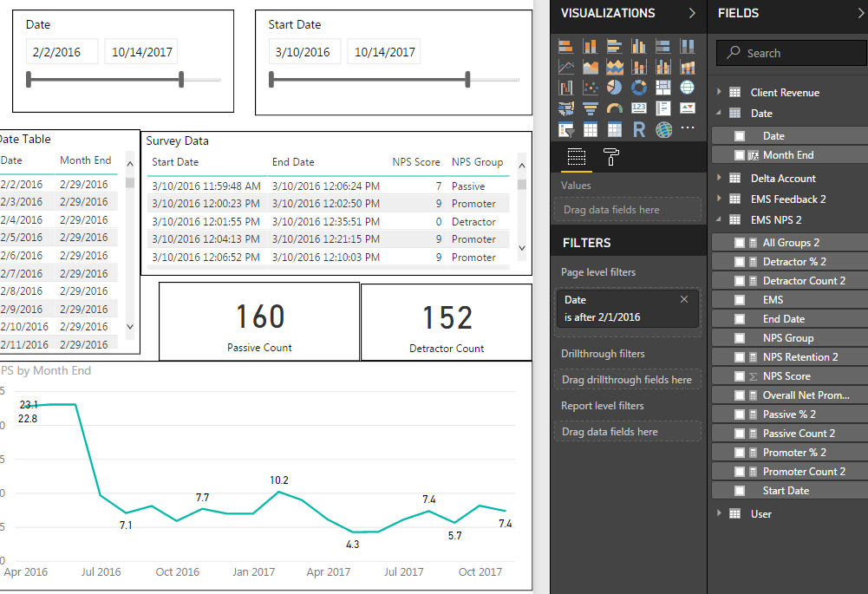Choose the Ribbon chart visual

point(688,68)
